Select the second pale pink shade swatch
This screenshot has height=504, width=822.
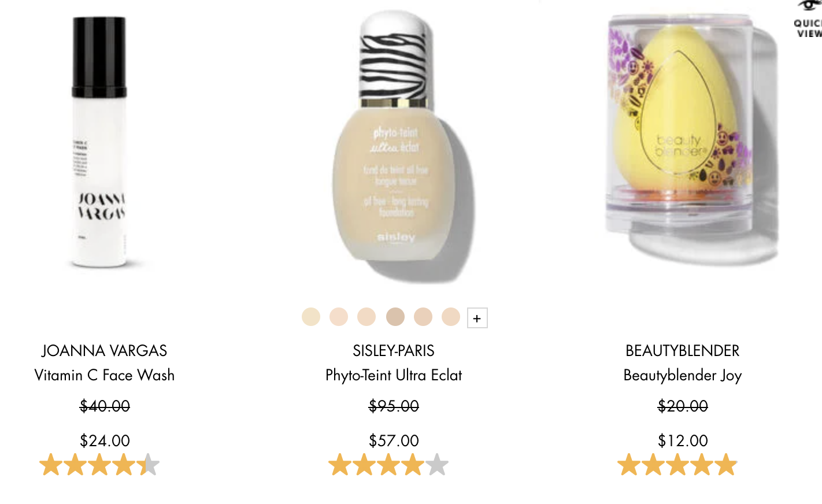(339, 317)
